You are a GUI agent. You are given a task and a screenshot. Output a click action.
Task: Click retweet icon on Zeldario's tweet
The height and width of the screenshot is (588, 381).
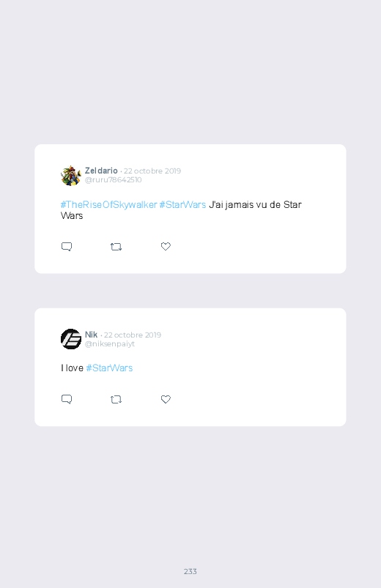pyautogui.click(x=116, y=247)
